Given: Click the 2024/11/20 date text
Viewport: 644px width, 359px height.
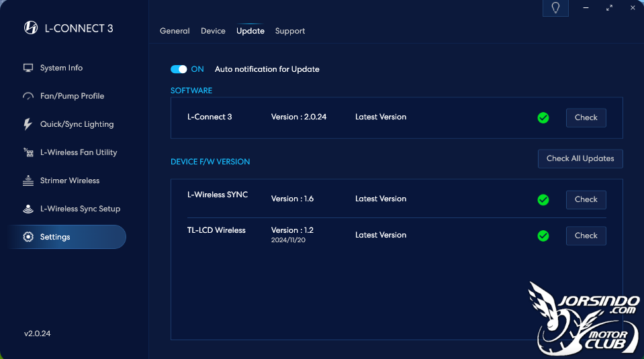Looking at the screenshot, I should (288, 240).
